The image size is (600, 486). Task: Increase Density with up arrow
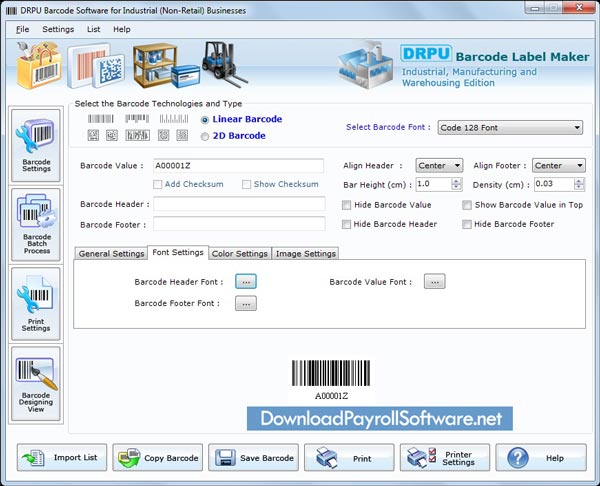click(579, 181)
